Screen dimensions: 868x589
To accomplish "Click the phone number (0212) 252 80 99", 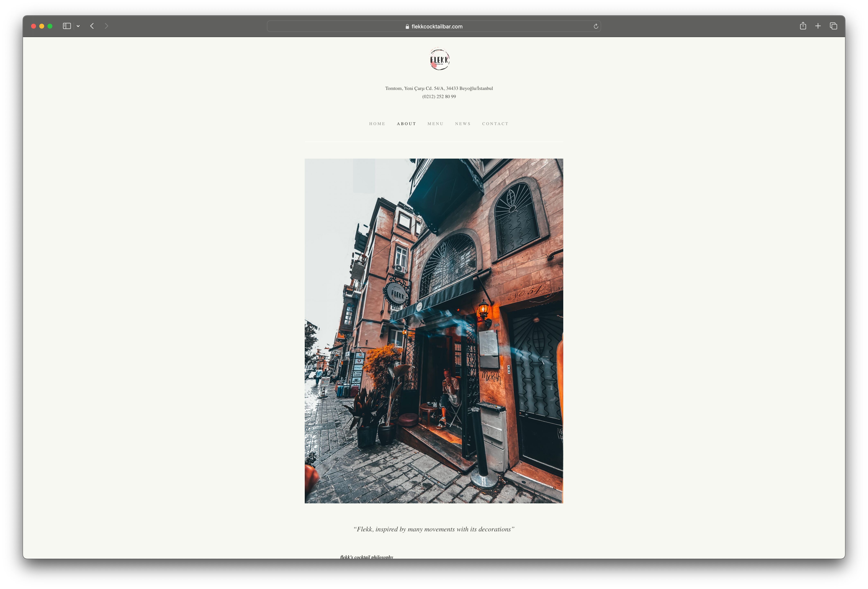I will pyautogui.click(x=439, y=96).
